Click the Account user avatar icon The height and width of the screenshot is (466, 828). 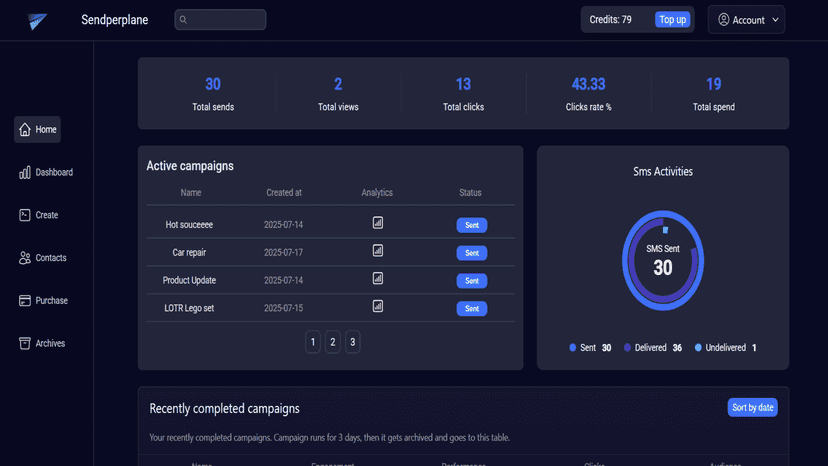click(723, 20)
